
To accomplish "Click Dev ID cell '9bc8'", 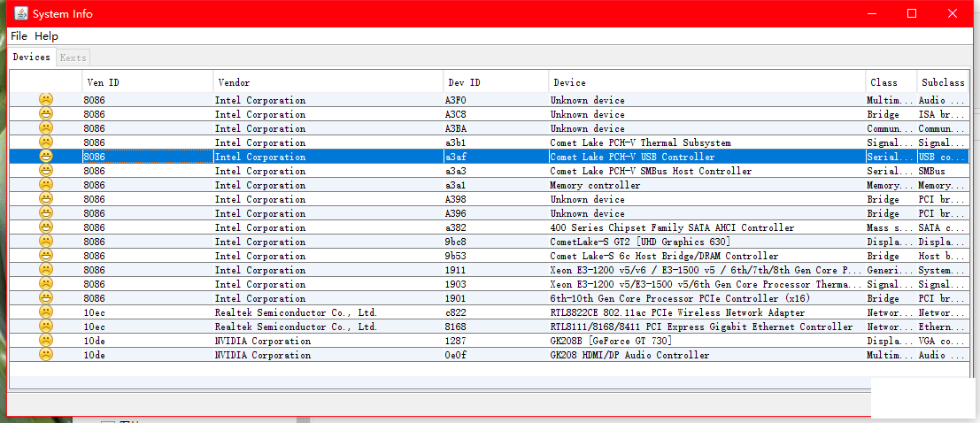I will (497, 242).
